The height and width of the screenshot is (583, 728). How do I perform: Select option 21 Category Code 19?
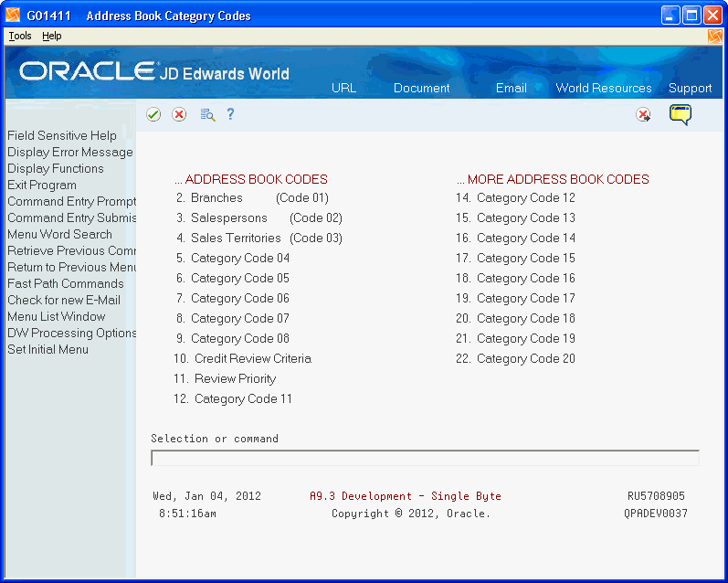coord(515,338)
